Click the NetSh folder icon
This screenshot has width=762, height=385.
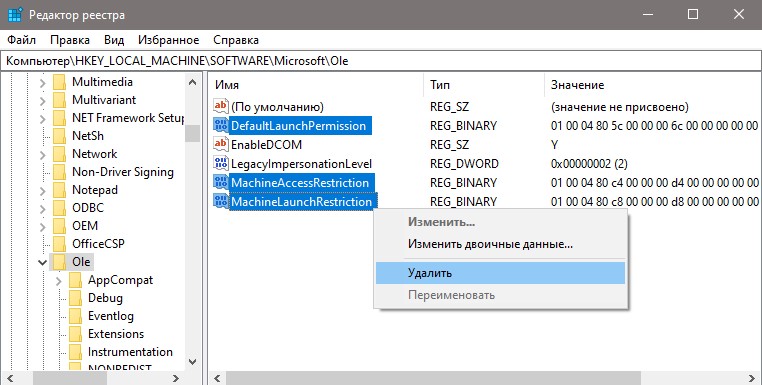59,136
